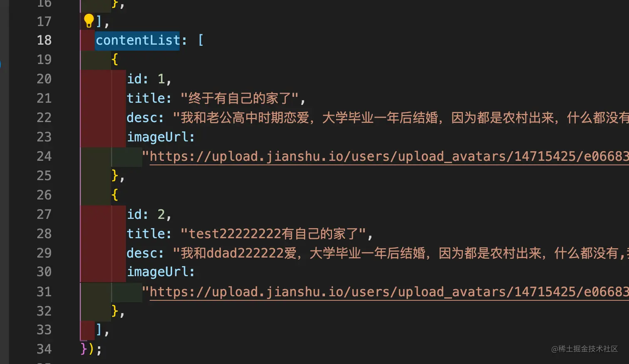Image resolution: width=629 pixels, height=364 pixels.
Task: Open the second jianshu image URL link
Action: (389, 292)
